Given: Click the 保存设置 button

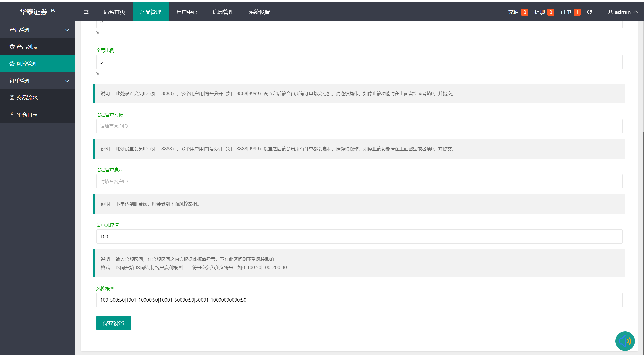Looking at the screenshot, I should click(113, 323).
